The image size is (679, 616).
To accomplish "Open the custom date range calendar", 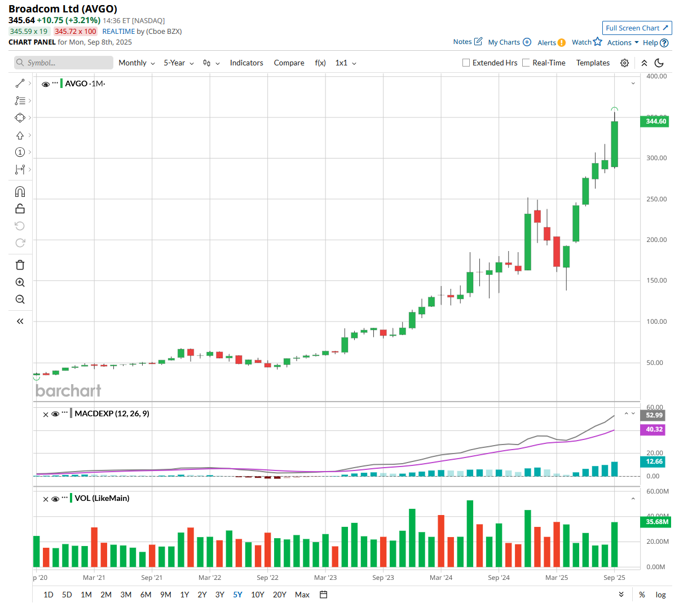I will point(323,595).
